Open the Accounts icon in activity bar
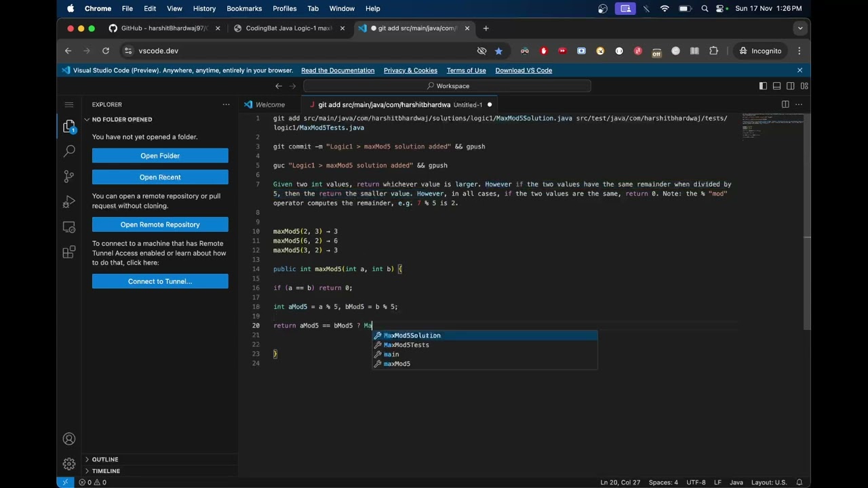 tap(68, 439)
